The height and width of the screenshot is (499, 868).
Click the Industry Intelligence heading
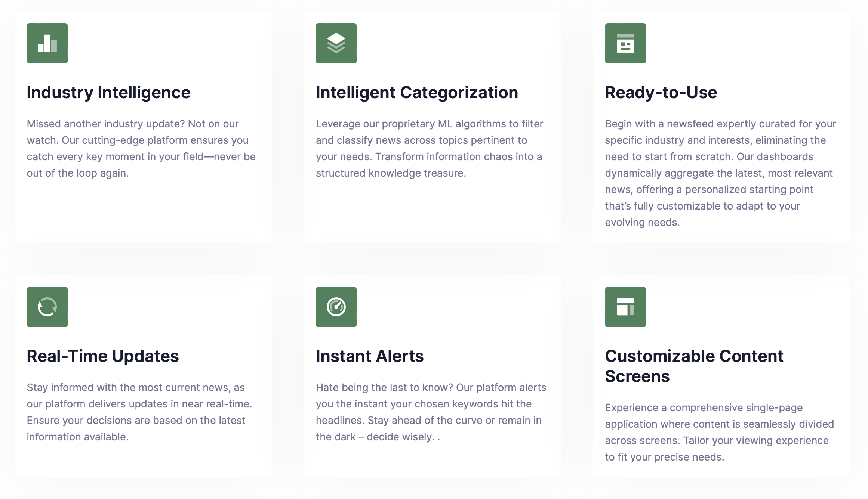click(108, 93)
